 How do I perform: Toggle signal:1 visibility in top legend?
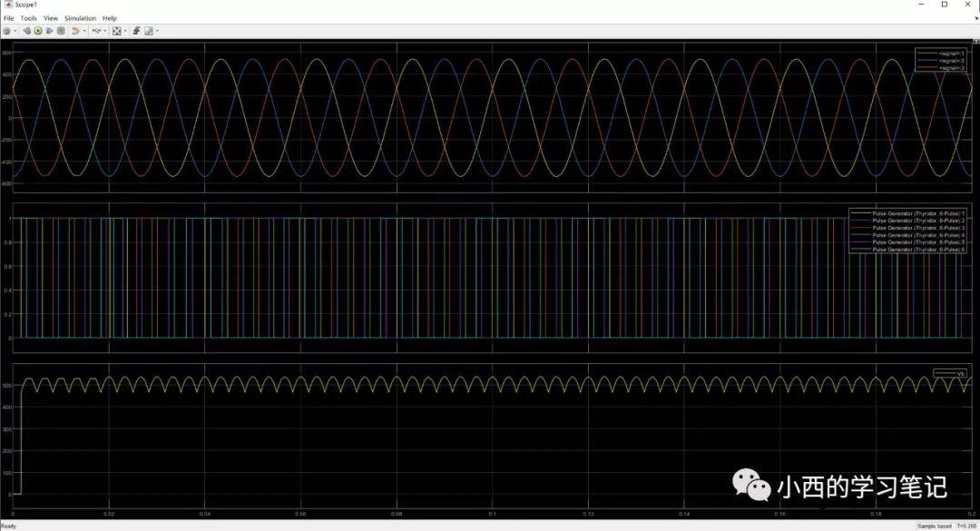coord(952,53)
